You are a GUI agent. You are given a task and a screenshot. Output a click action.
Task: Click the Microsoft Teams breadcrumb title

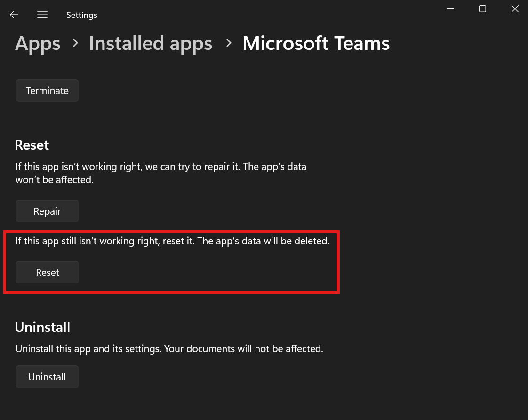tap(316, 44)
